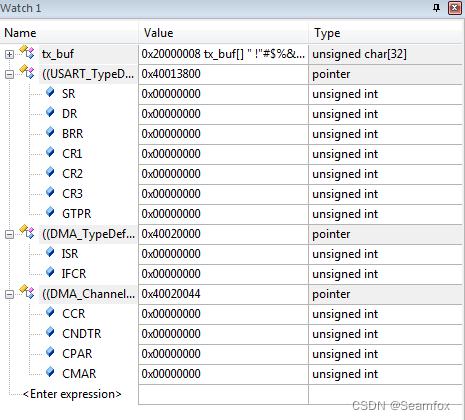Click the CNDTR row value cell
The height and width of the screenshot is (420, 465).
tap(223, 334)
